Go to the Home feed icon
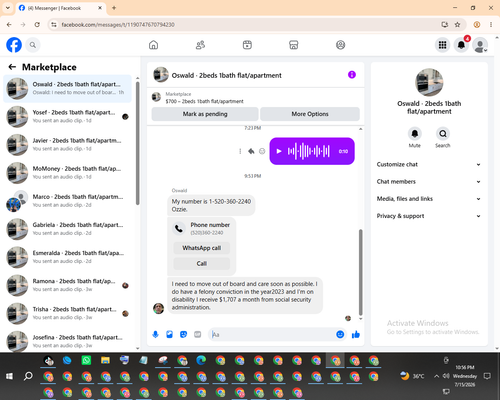The height and width of the screenshot is (400, 500). coord(153,45)
